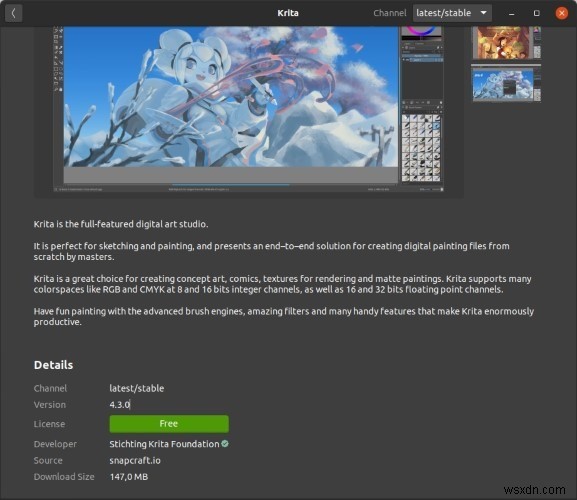Image resolution: width=577 pixels, height=500 pixels.
Task: Open the large Krita snow painting screenshot
Action: (x=249, y=110)
